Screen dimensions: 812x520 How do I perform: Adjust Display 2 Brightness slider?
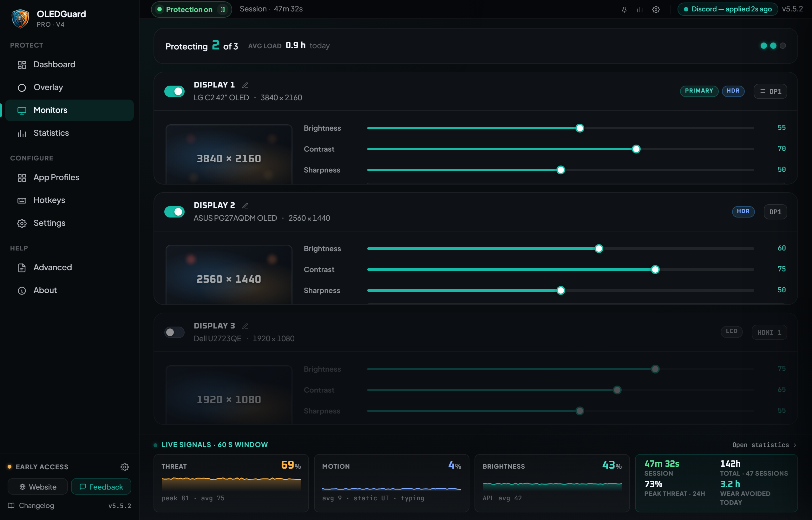pyautogui.click(x=560, y=249)
